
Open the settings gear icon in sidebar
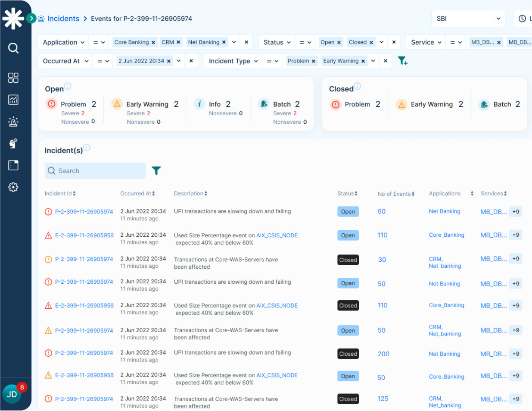13,187
